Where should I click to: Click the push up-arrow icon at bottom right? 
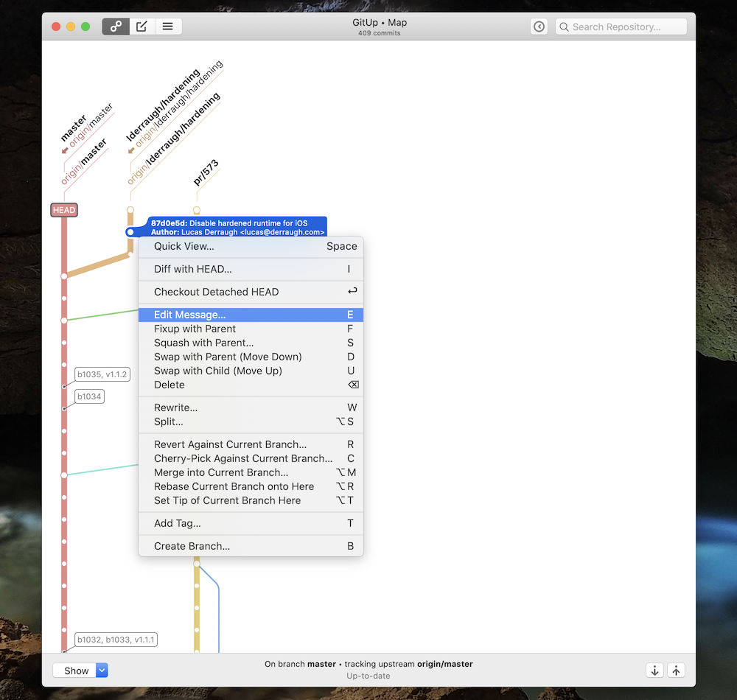click(x=676, y=671)
